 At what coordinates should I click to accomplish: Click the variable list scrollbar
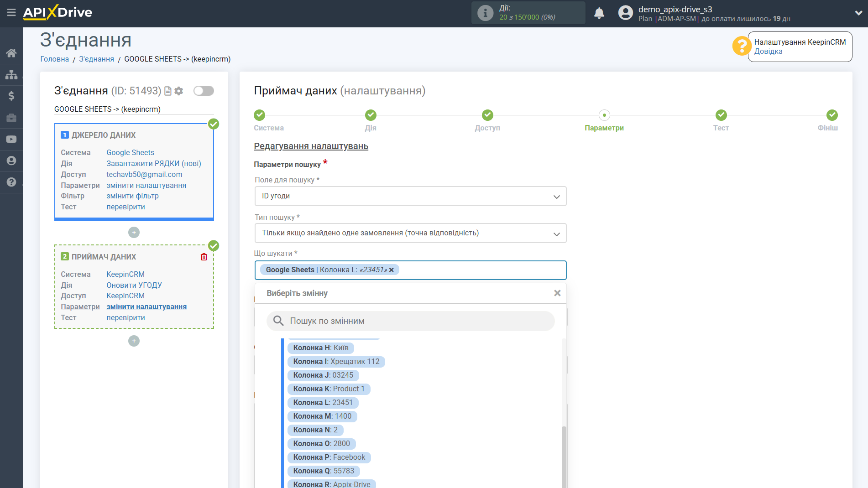tap(564, 456)
